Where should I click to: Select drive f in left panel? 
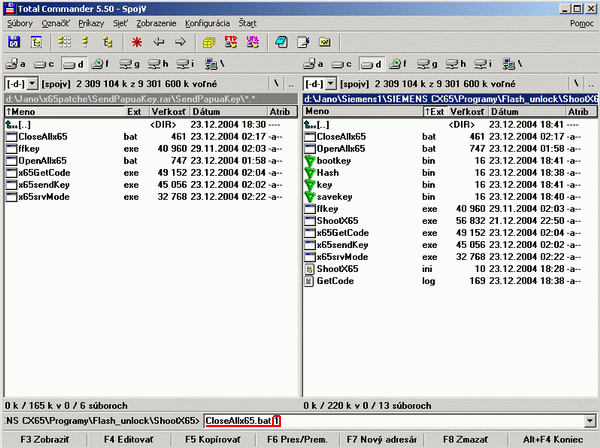coord(101,64)
